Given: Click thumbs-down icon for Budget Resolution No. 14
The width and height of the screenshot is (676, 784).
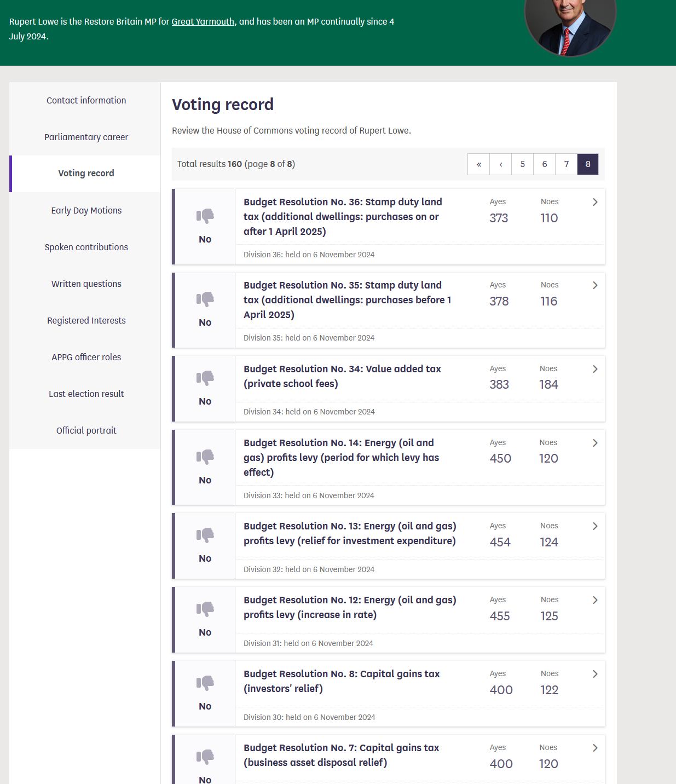Looking at the screenshot, I should click(205, 457).
